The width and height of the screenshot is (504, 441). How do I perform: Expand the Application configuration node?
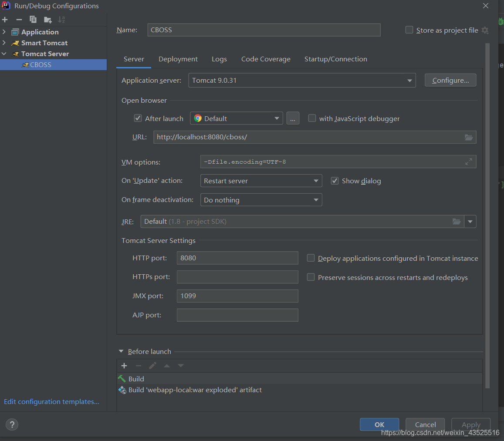4,32
